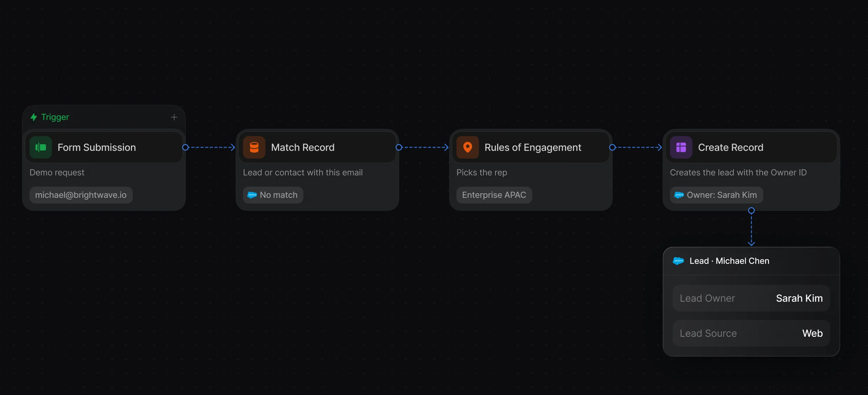Click the Demo request description
This screenshot has height=395, width=868.
[57, 173]
